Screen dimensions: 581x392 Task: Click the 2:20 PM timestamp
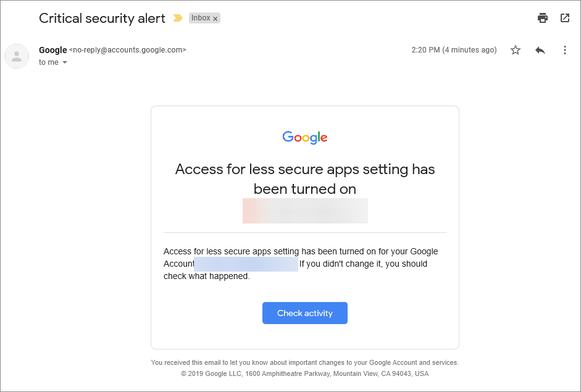(x=454, y=49)
